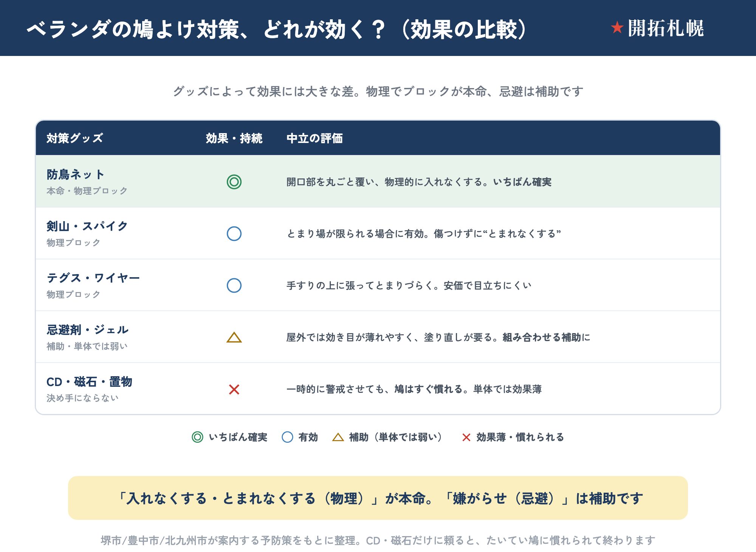Click the legend triangle icon beside 補助
Viewport: 756px width, 552px height.
point(338,437)
